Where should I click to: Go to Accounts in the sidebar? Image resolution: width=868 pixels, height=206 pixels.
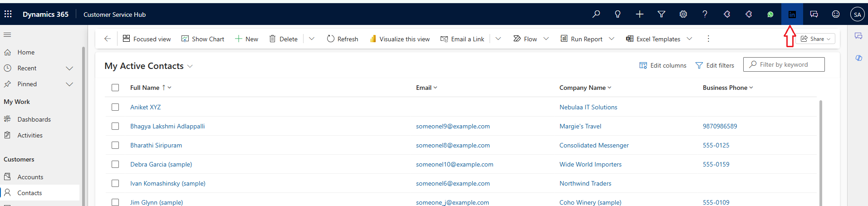(30, 177)
